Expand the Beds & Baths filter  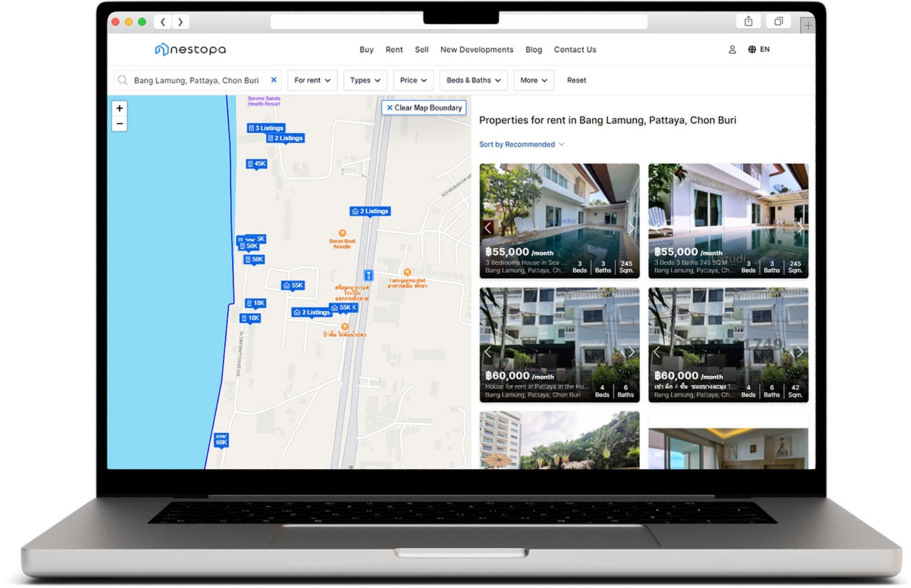473,80
